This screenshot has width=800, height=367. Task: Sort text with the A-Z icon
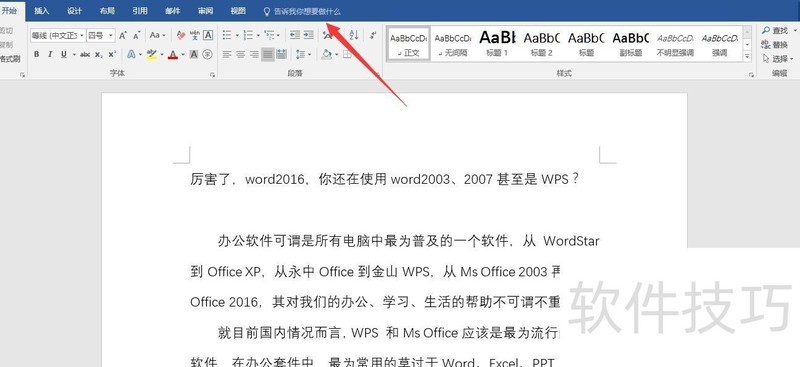354,35
